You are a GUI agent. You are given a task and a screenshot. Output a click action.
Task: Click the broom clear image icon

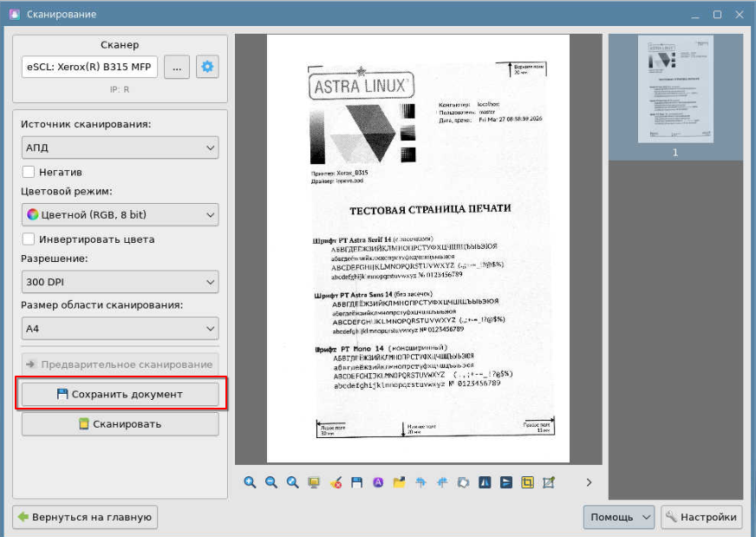point(336,482)
